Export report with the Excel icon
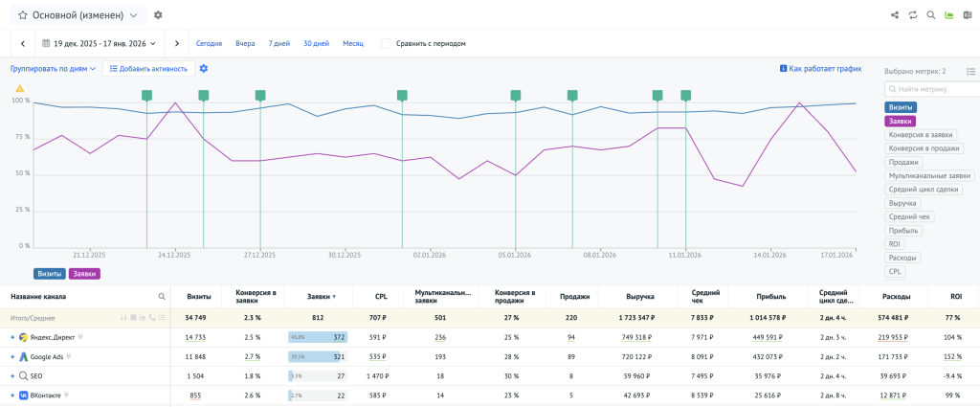This screenshot has width=980, height=407. [967, 15]
